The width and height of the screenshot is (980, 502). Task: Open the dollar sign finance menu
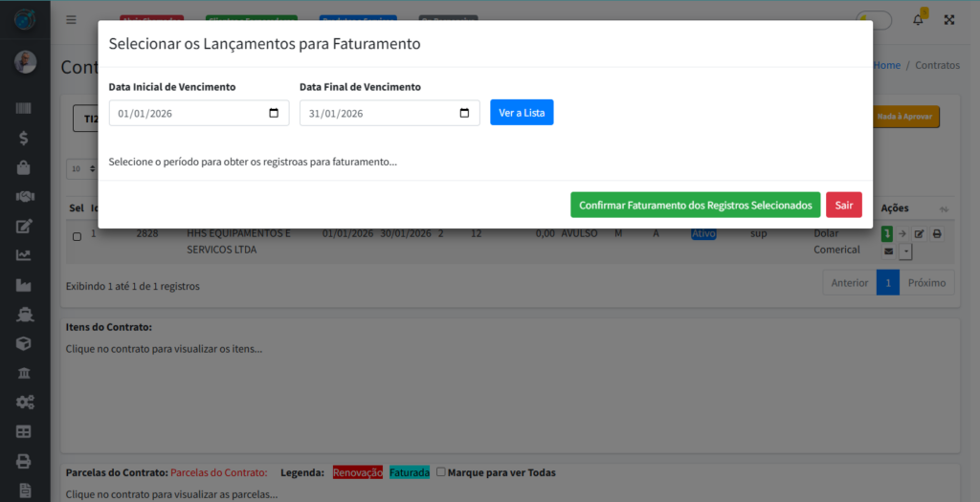point(24,138)
